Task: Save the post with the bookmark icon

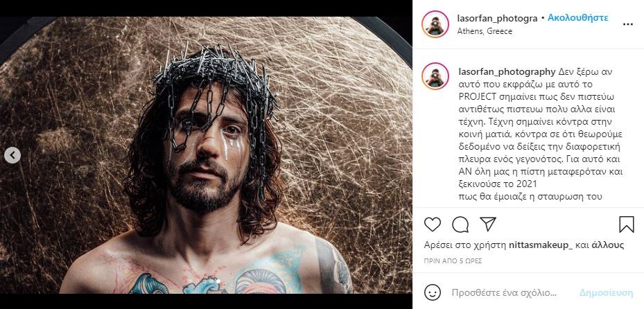Action: [626, 224]
